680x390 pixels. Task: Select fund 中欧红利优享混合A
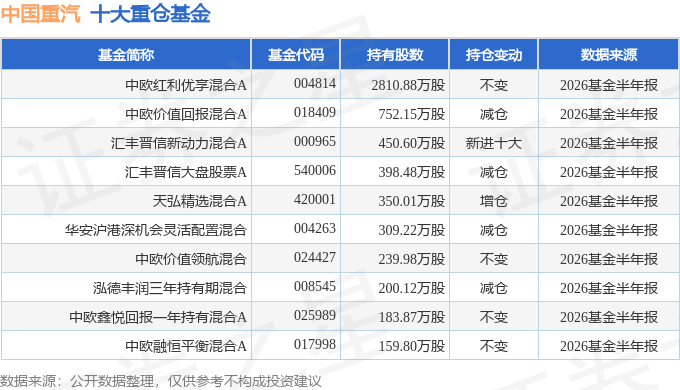186,85
